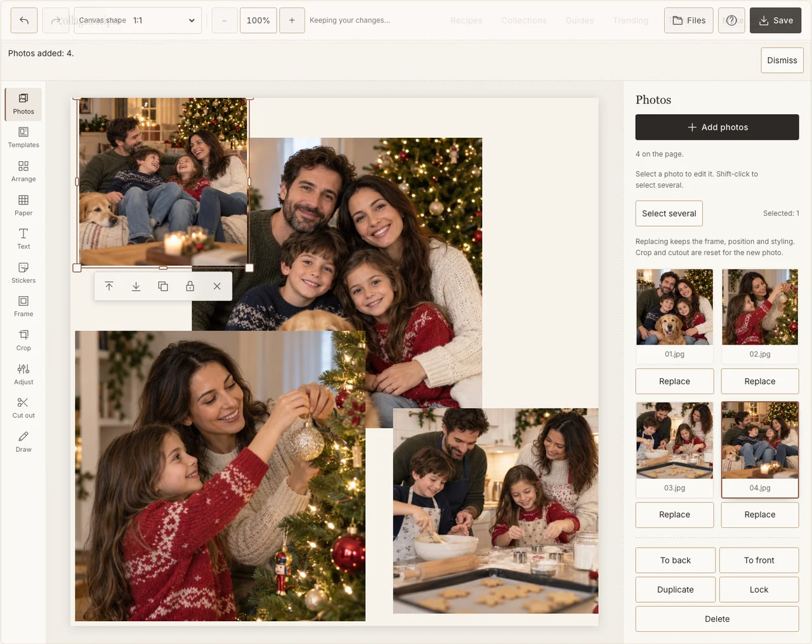Open the Canvas shape dropdown
812x644 pixels.
[x=138, y=20]
